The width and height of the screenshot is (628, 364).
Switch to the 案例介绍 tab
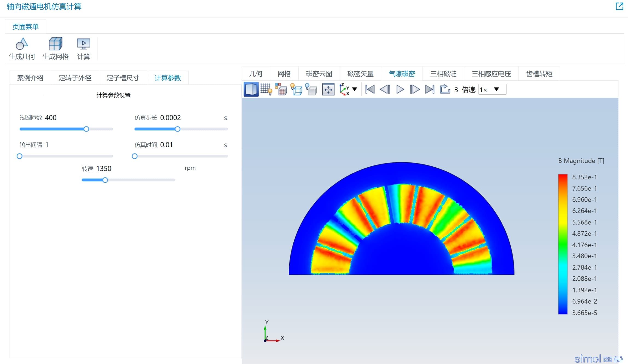(x=30, y=78)
